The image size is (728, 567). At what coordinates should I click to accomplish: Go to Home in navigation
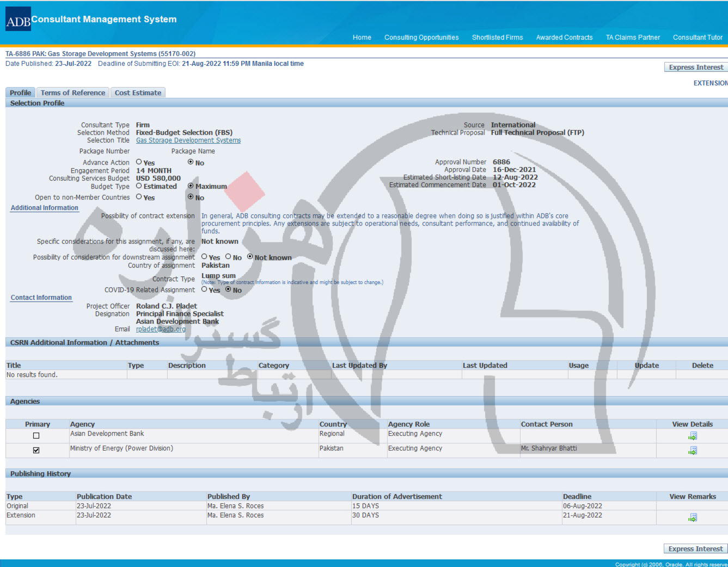click(x=362, y=38)
